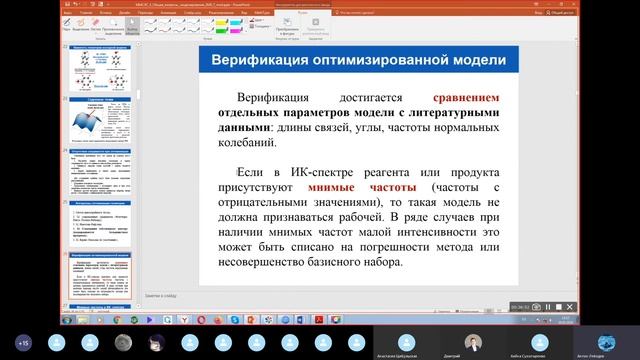Choose the green highlighter pen
This screenshot has width=640, height=360.
pyautogui.click(x=222, y=31)
